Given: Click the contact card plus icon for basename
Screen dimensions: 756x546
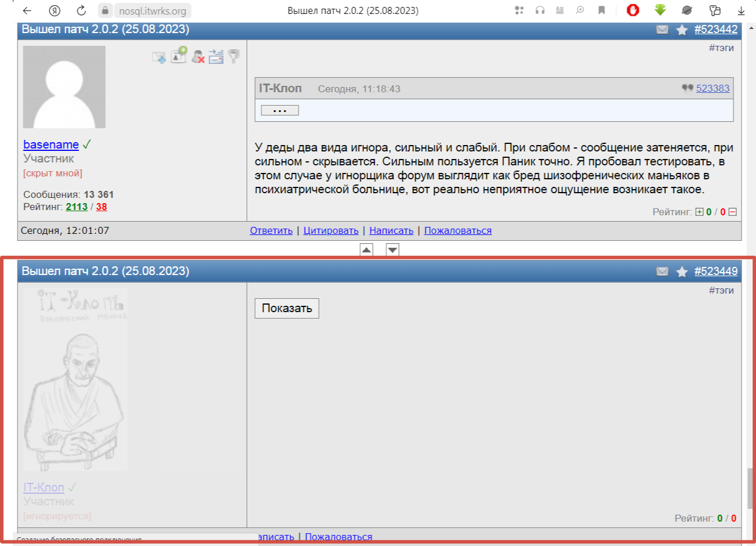Looking at the screenshot, I should point(179,55).
